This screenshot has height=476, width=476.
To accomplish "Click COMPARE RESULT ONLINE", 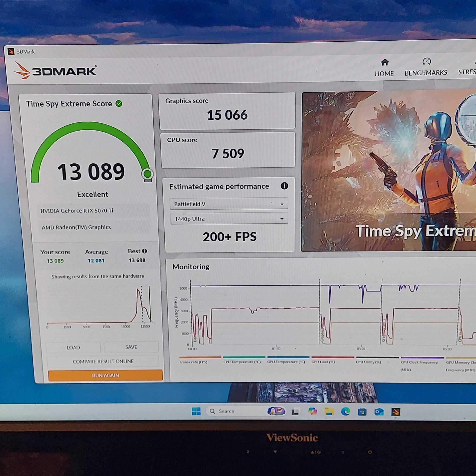I will coord(103,361).
